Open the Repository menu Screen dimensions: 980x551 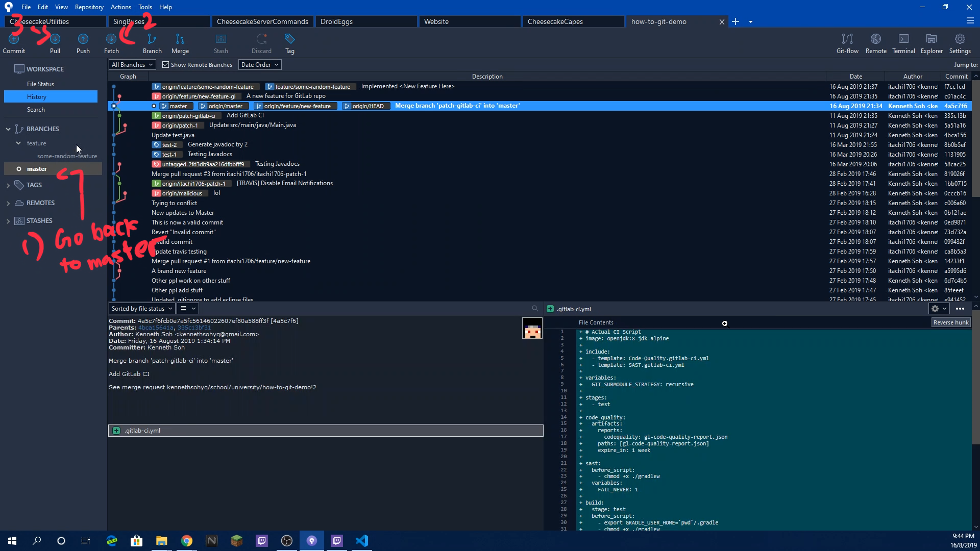click(89, 7)
